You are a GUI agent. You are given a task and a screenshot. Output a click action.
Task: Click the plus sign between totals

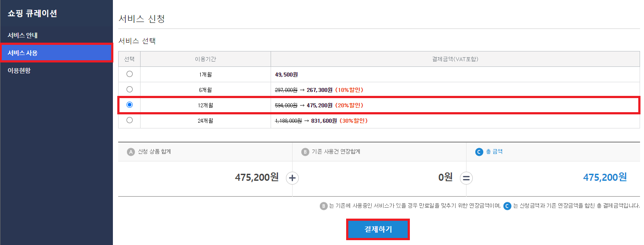293,178
